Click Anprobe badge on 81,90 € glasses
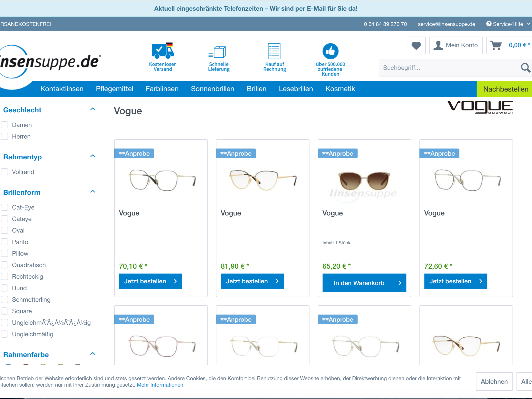Viewport: 532px width, 399px height. coord(236,153)
